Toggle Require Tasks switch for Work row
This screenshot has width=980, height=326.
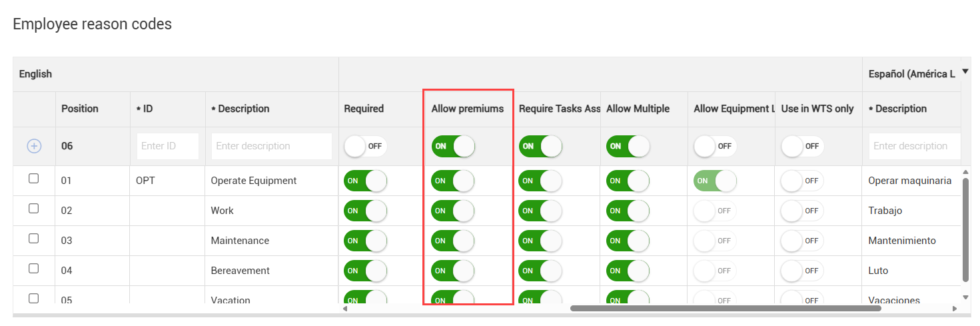pyautogui.click(x=540, y=211)
